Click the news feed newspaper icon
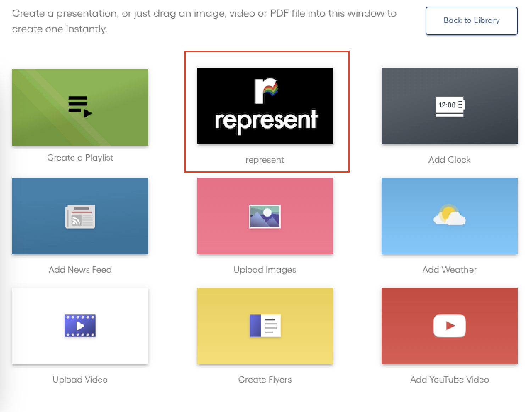This screenshot has width=532, height=412. (80, 216)
